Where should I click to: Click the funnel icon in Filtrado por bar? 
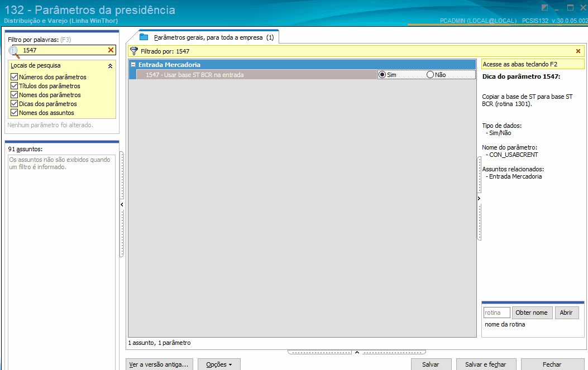click(134, 51)
